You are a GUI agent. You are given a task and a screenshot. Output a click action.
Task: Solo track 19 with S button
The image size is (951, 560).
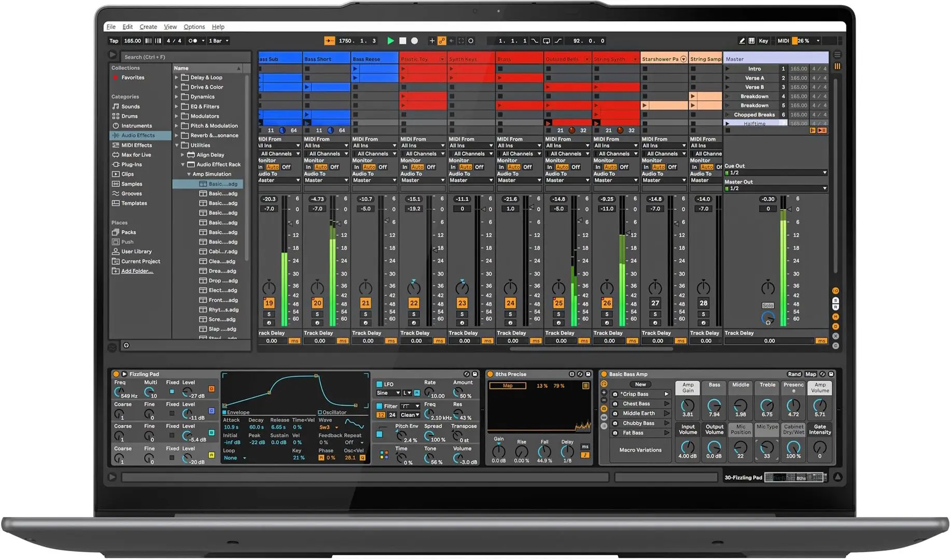click(x=269, y=314)
